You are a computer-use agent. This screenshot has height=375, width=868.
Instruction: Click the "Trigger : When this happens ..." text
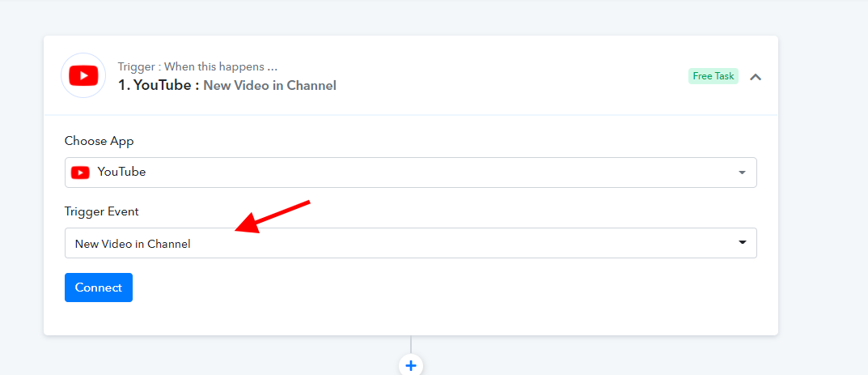(x=197, y=67)
